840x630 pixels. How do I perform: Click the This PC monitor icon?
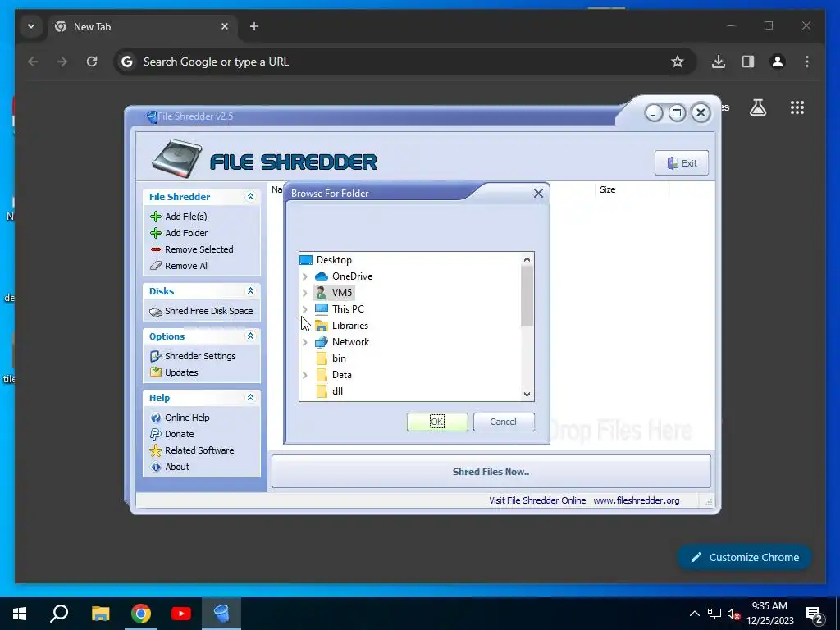[x=321, y=309]
